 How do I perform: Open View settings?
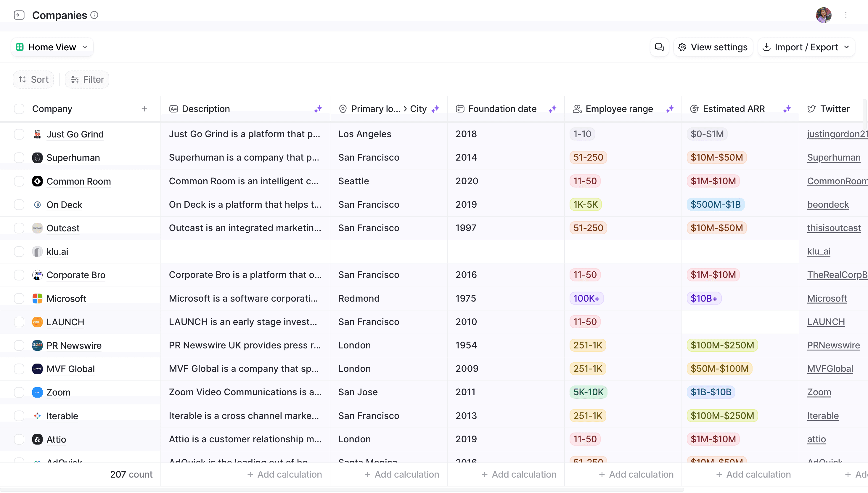713,47
